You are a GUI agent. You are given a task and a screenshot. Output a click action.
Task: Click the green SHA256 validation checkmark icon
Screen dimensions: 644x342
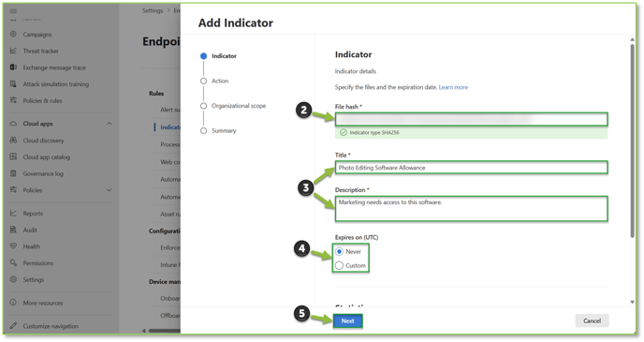(x=343, y=132)
